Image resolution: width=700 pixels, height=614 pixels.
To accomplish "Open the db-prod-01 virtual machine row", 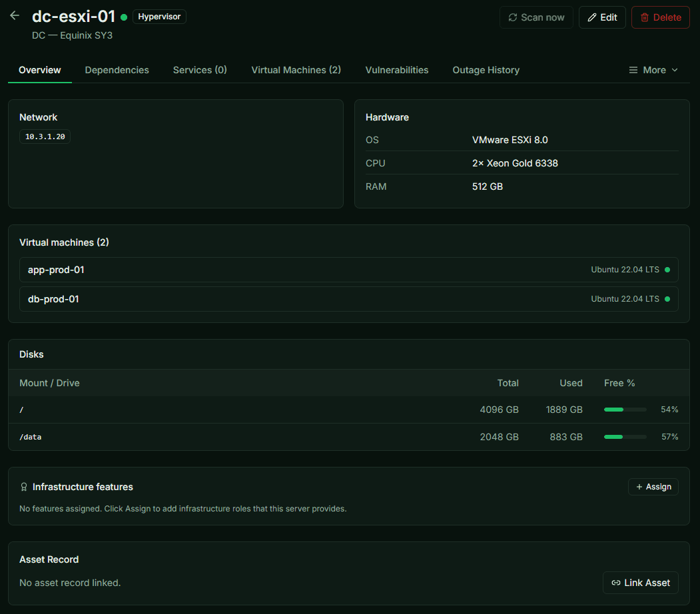I will point(348,299).
